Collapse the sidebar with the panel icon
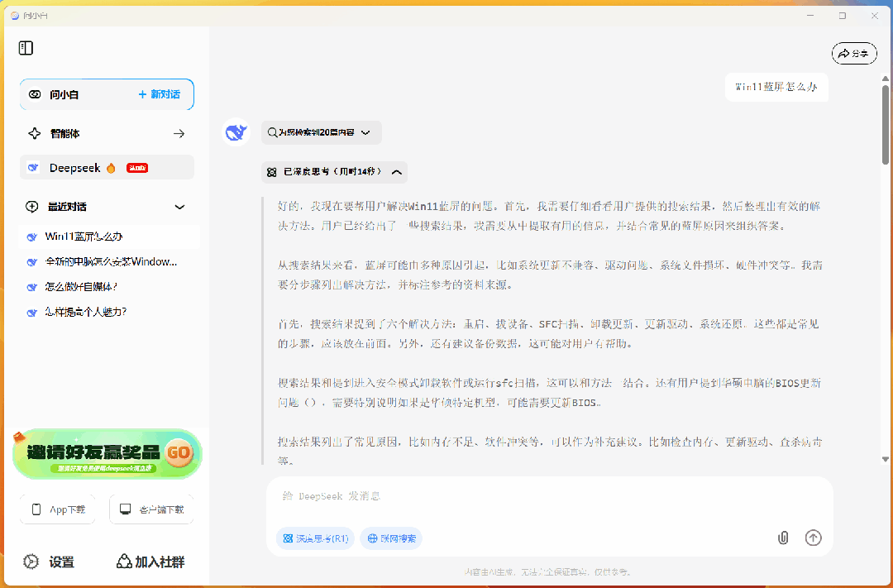Viewport: 893px width, 588px height. 26,48
